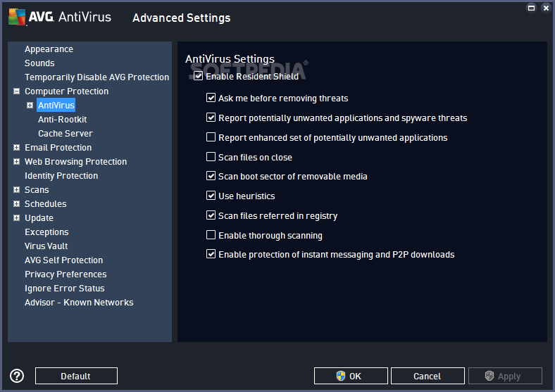555x392 pixels.
Task: Open the Sounds settings
Action: pos(39,63)
